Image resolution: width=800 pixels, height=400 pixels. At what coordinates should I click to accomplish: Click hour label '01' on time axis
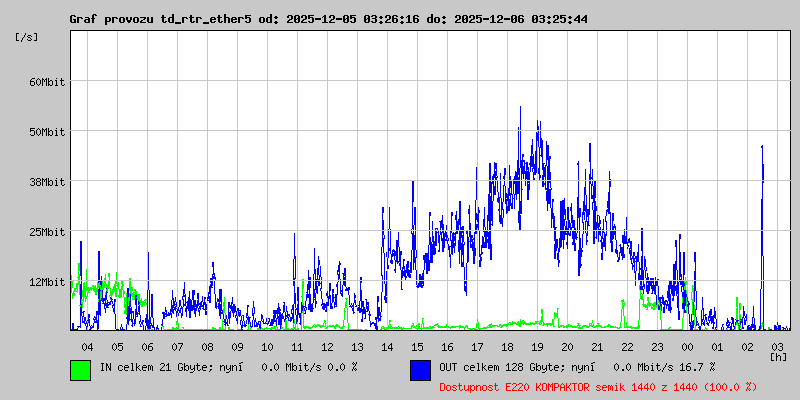[717, 347]
